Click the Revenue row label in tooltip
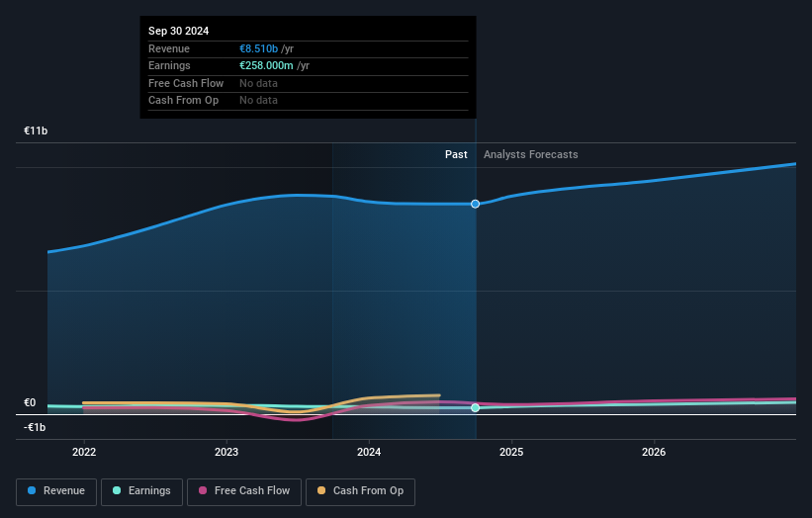Image resolution: width=812 pixels, height=518 pixels. point(169,48)
